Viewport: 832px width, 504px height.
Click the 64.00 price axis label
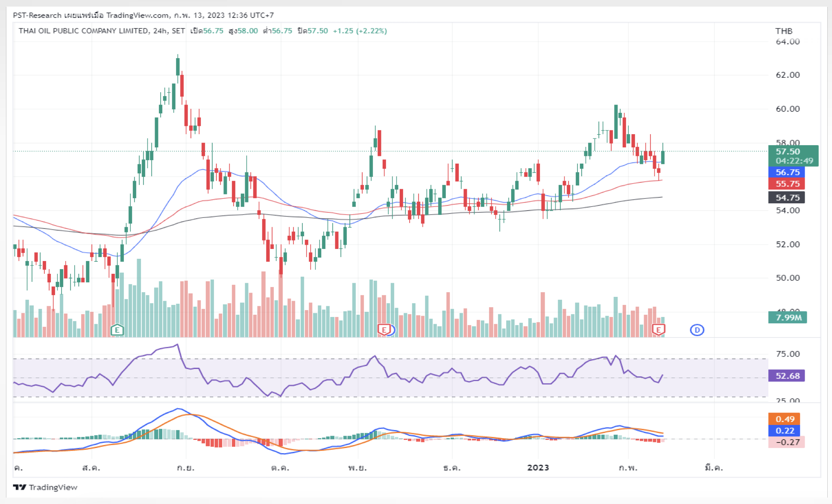coord(788,41)
